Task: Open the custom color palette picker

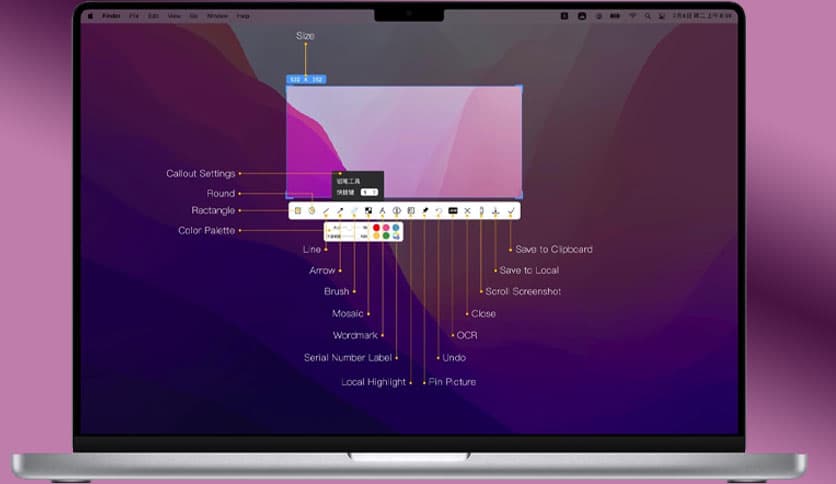Action: click(x=396, y=236)
